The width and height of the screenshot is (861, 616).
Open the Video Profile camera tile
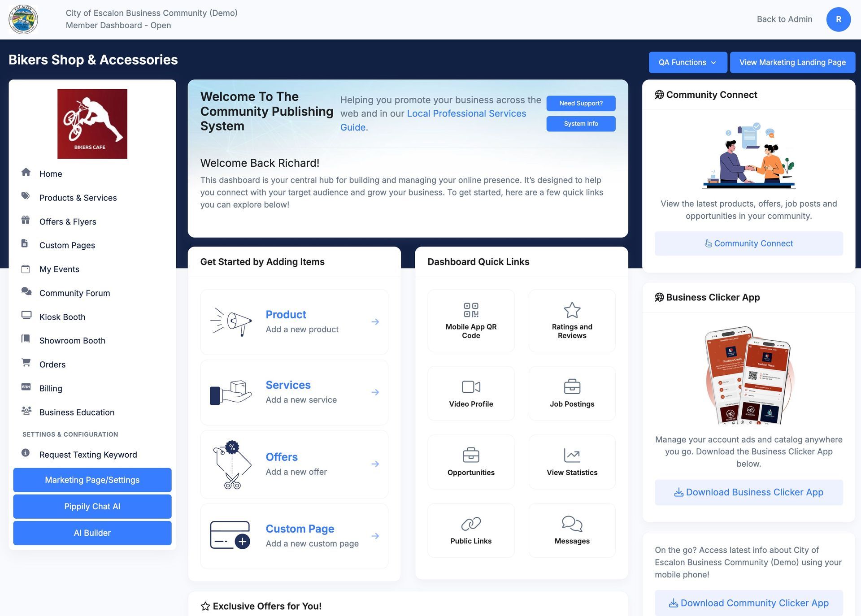click(x=470, y=393)
